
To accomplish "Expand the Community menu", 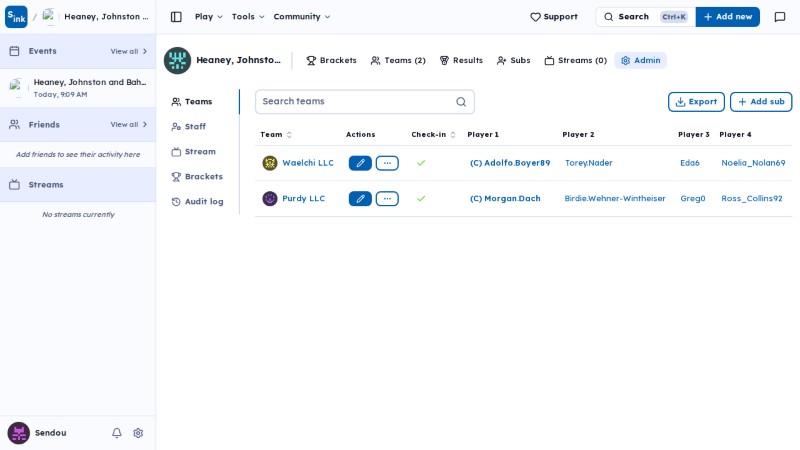I will 302,17.
